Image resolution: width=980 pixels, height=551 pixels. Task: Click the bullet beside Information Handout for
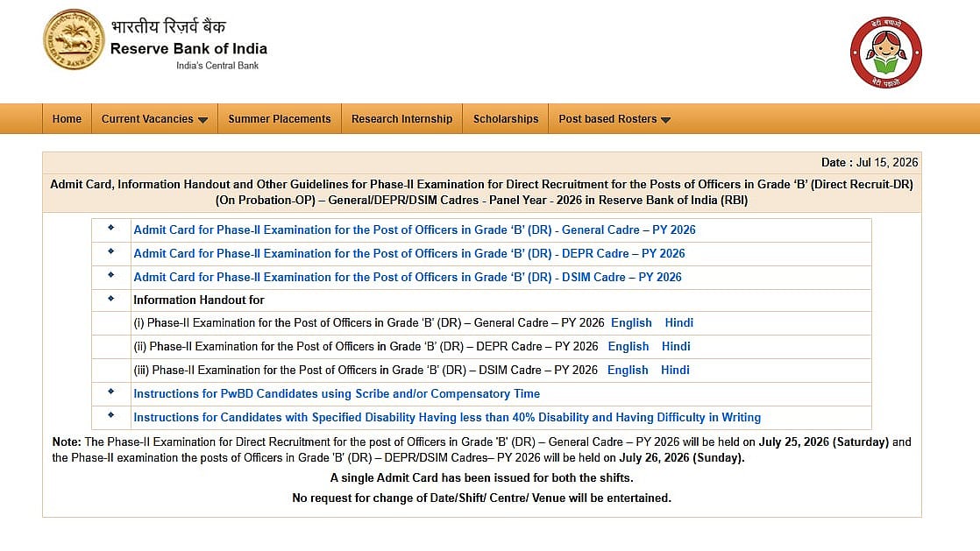[x=110, y=298]
